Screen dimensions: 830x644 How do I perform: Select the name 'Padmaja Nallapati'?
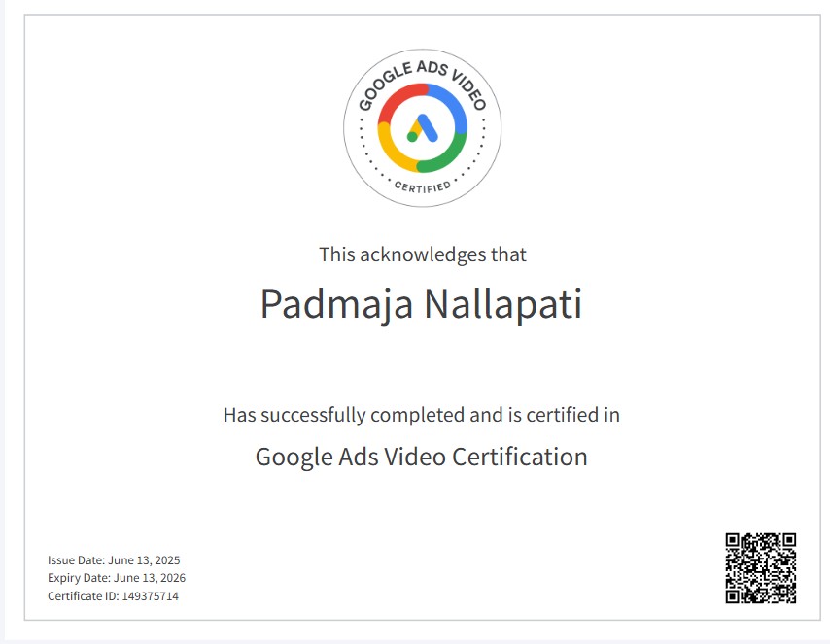coord(421,304)
